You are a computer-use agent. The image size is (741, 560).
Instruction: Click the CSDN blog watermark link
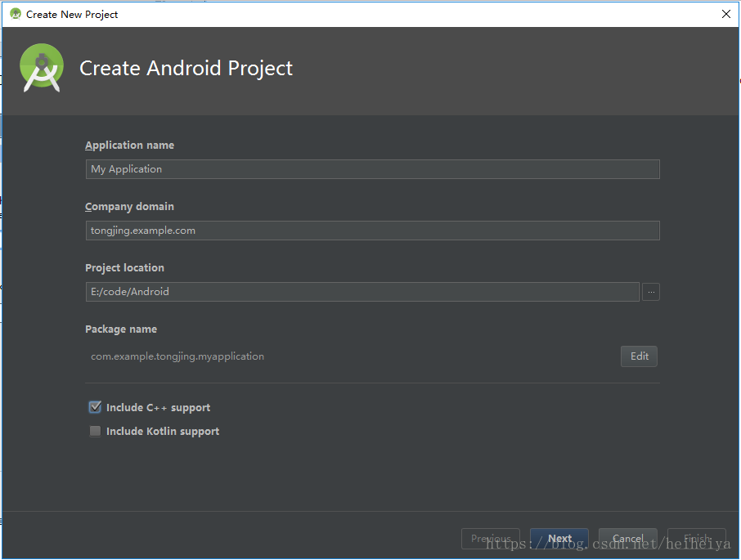point(605,544)
